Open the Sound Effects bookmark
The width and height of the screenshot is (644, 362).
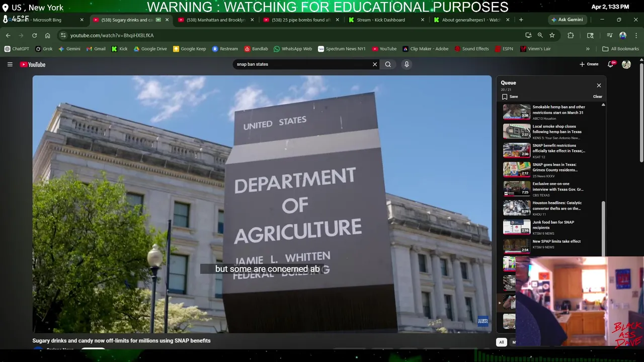coord(471,49)
